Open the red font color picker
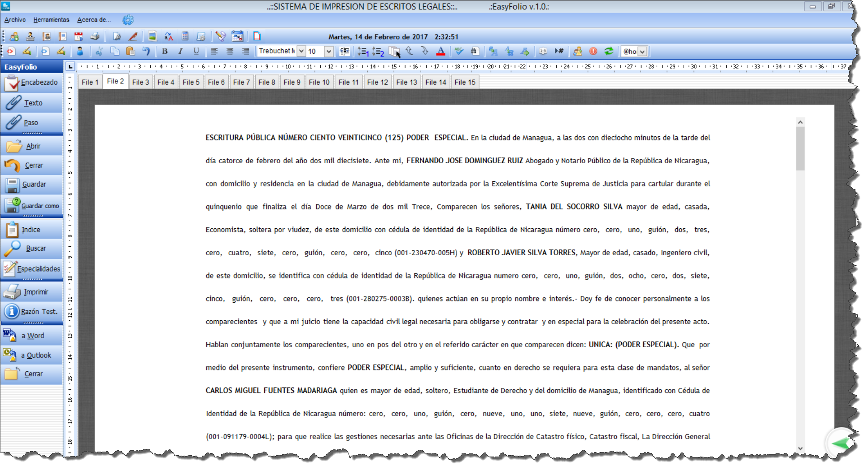This screenshot has height=470, width=868. click(441, 52)
